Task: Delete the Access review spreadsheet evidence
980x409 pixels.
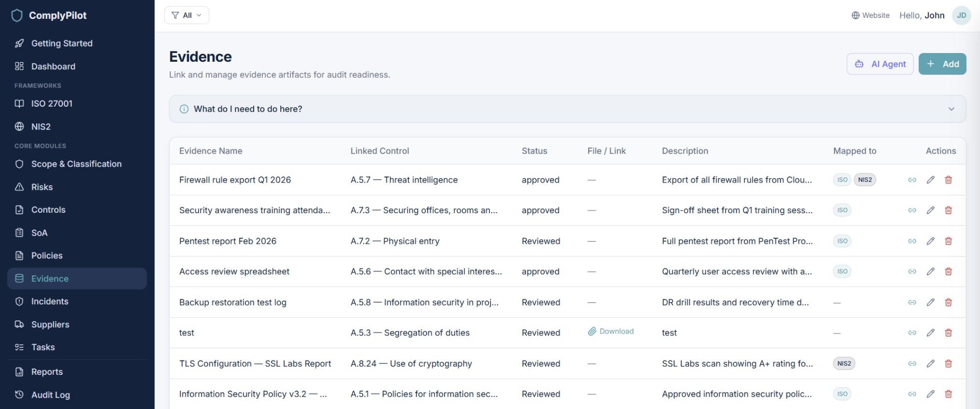Action: click(x=948, y=272)
